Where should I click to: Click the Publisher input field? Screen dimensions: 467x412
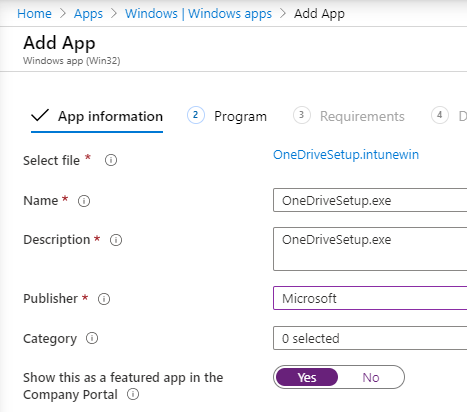(370, 298)
